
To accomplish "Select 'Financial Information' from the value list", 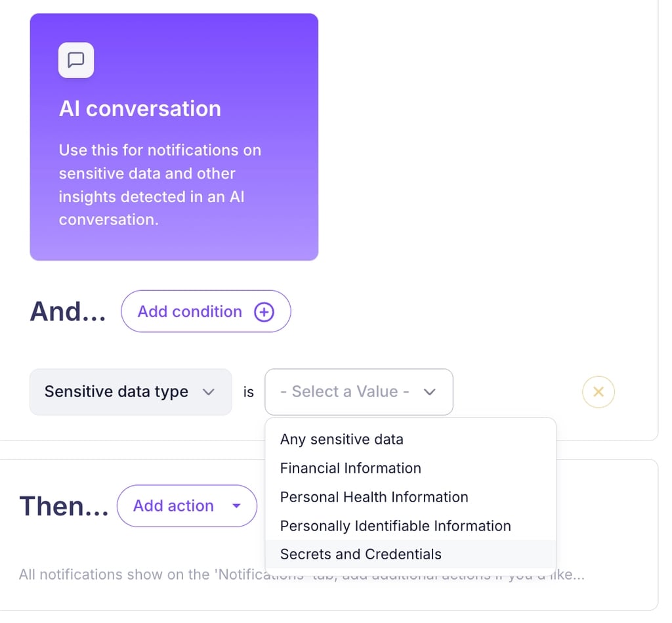I will click(x=350, y=468).
